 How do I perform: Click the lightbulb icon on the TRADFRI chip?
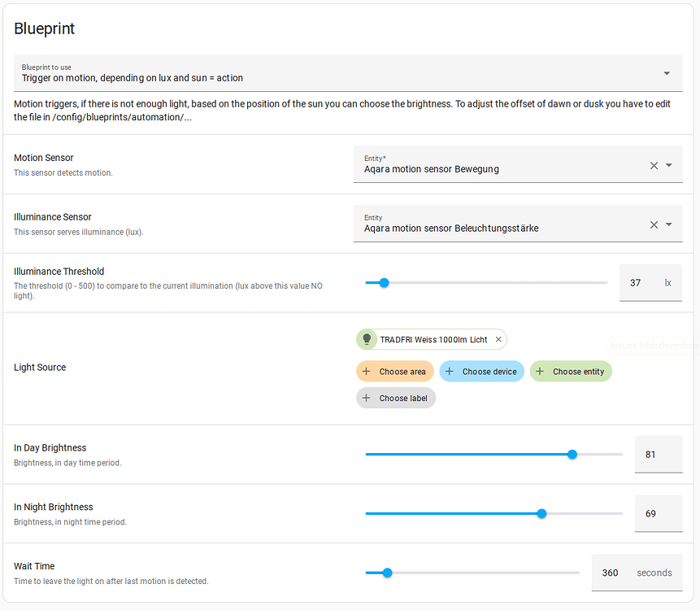(367, 339)
